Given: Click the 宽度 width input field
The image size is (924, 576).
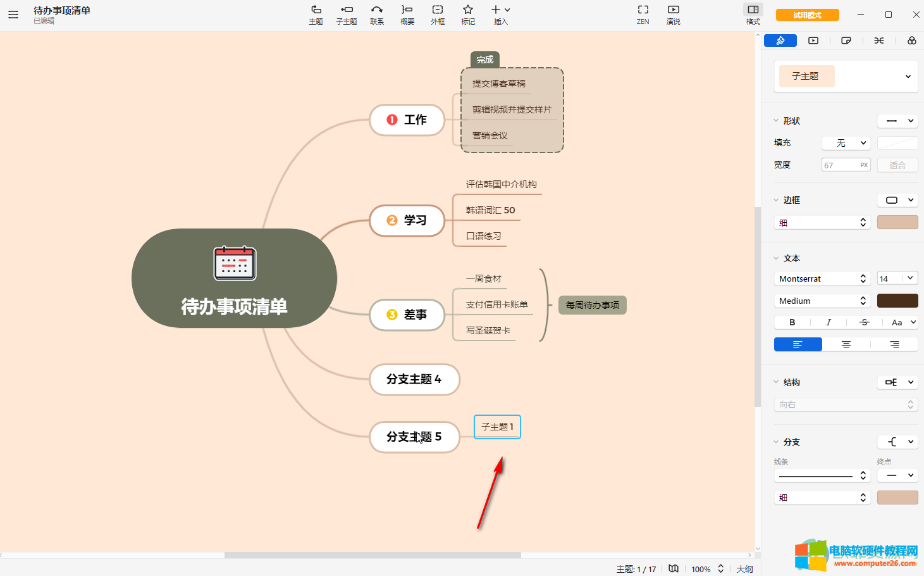Looking at the screenshot, I should pos(846,165).
